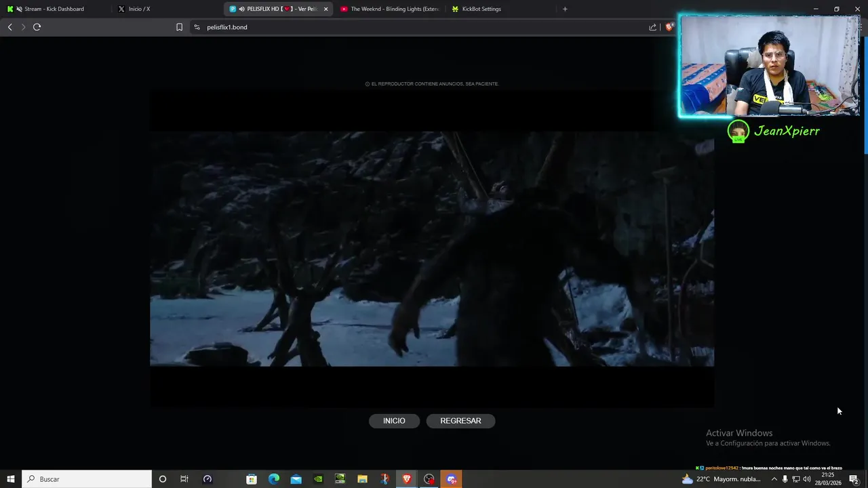Click the microphone tray icon
The height and width of the screenshot is (488, 868).
pos(785,479)
